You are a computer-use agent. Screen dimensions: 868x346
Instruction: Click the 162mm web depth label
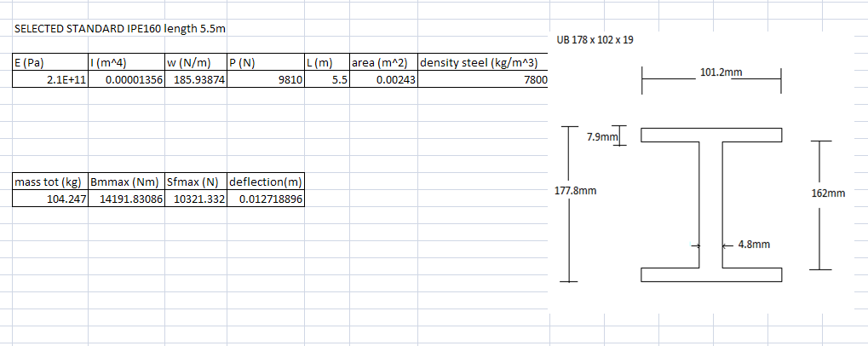pos(828,193)
